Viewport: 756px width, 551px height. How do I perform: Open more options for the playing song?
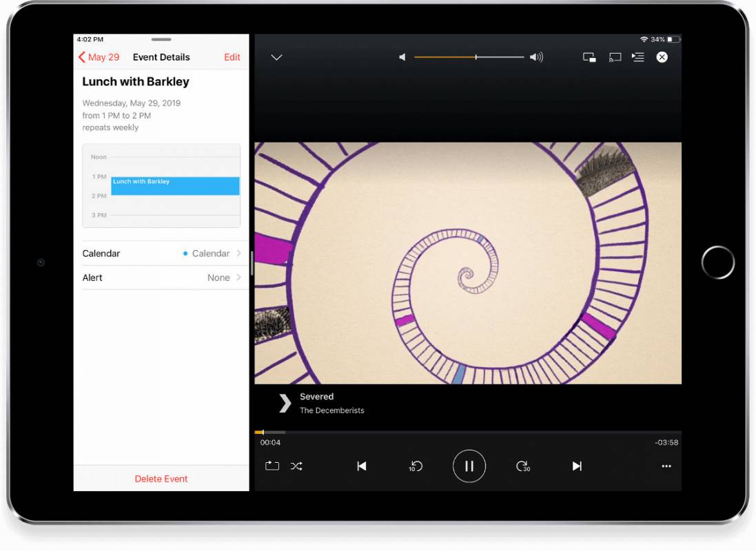pyautogui.click(x=666, y=466)
